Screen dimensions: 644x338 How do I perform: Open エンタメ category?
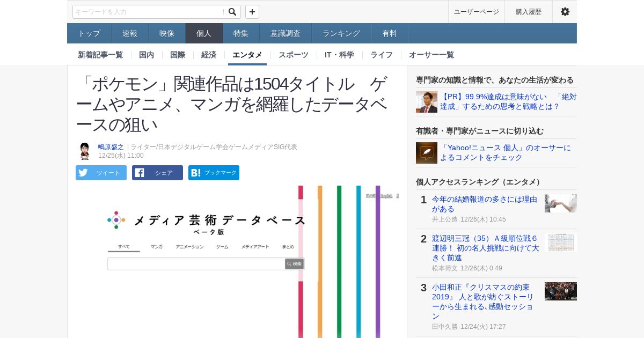pyautogui.click(x=247, y=55)
